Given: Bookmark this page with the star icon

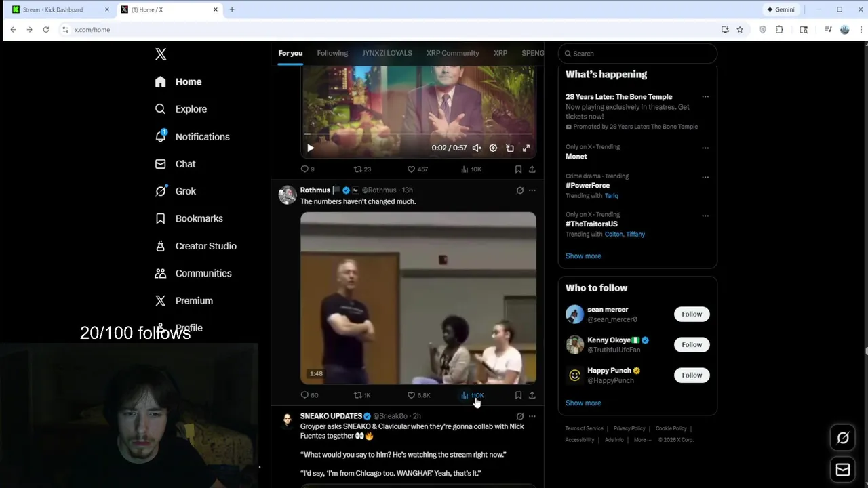Looking at the screenshot, I should pos(740,30).
